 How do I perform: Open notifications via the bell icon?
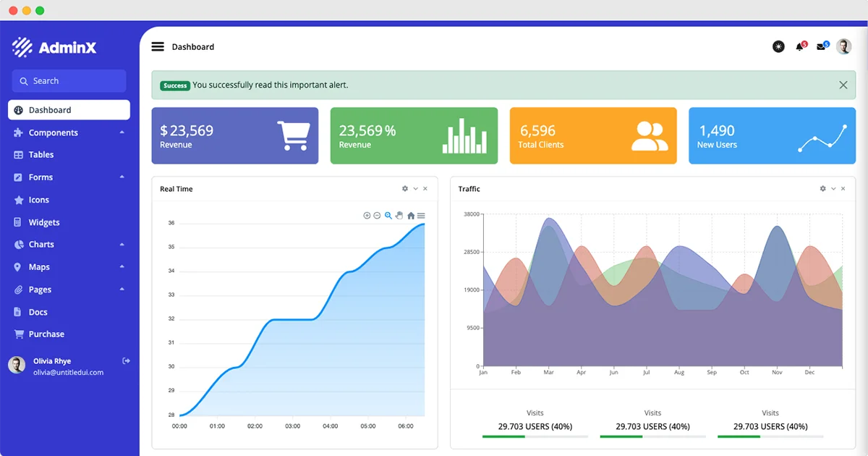[799, 46]
